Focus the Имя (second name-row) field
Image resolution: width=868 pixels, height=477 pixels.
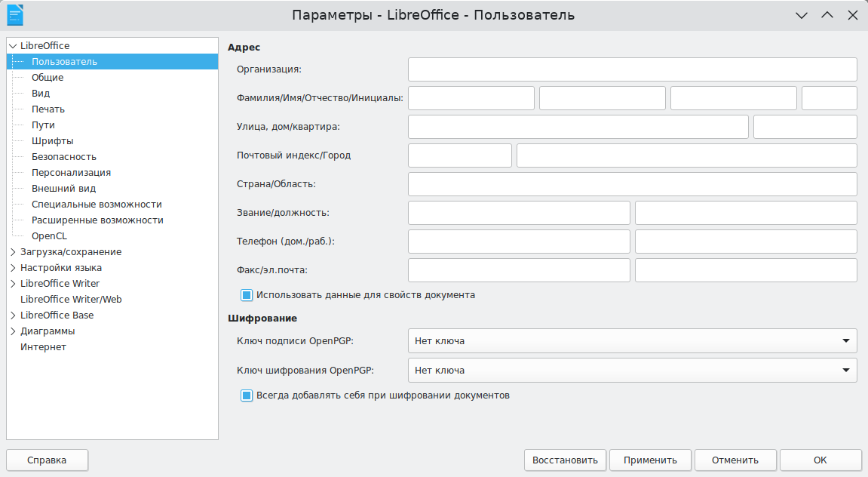[x=603, y=98]
